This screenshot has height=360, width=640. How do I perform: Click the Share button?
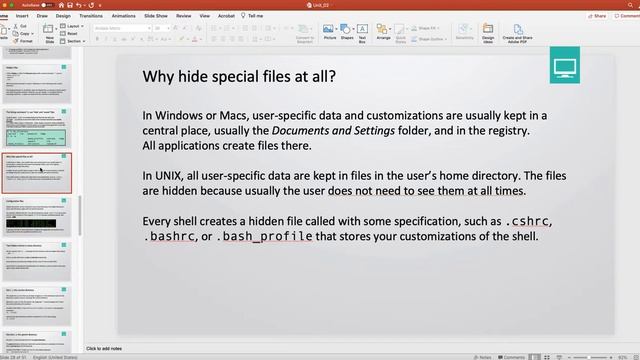[597, 16]
